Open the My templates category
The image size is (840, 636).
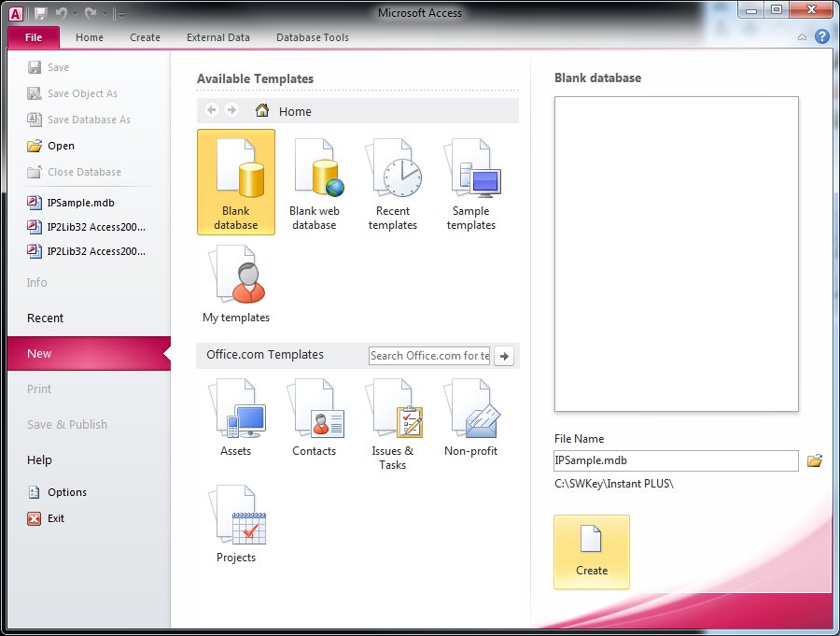point(236,283)
